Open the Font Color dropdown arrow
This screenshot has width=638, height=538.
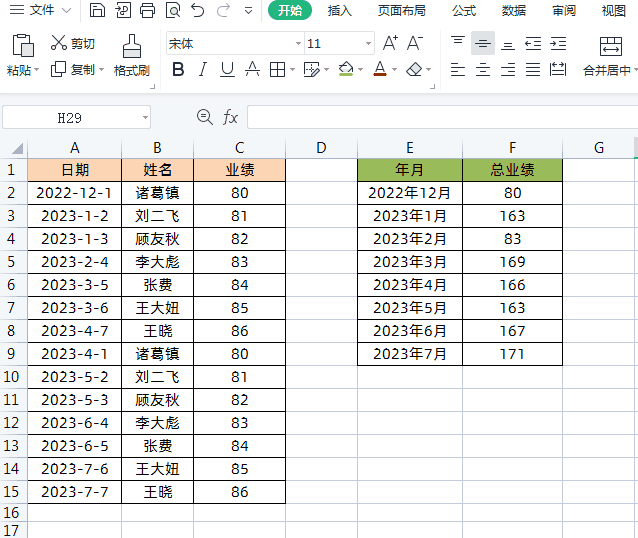[394, 70]
